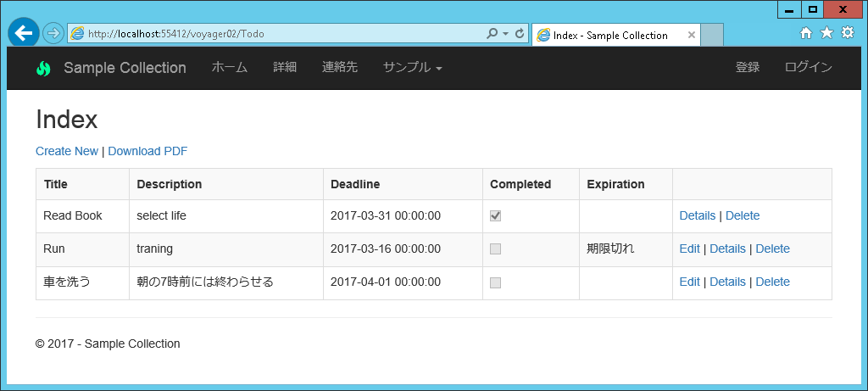Viewport: 868px width, 391px height.
Task: Click the 2017-03-31 00:00:00 deadline cell
Action: click(403, 216)
